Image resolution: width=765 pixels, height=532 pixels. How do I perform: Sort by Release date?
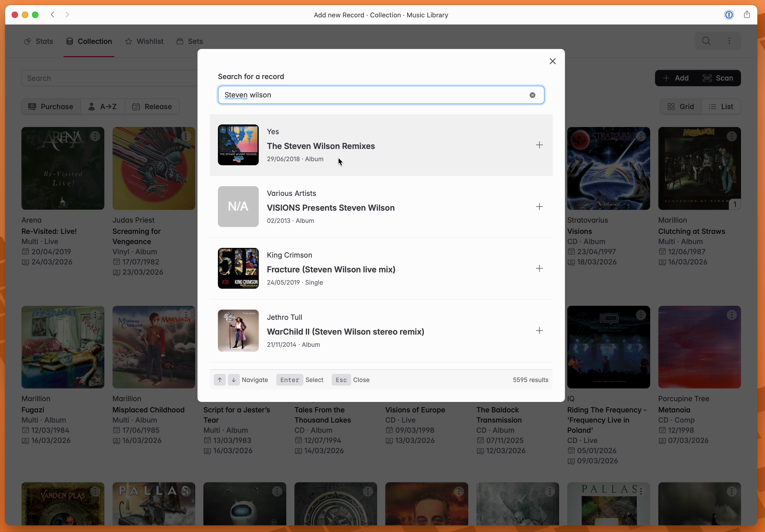tap(152, 107)
